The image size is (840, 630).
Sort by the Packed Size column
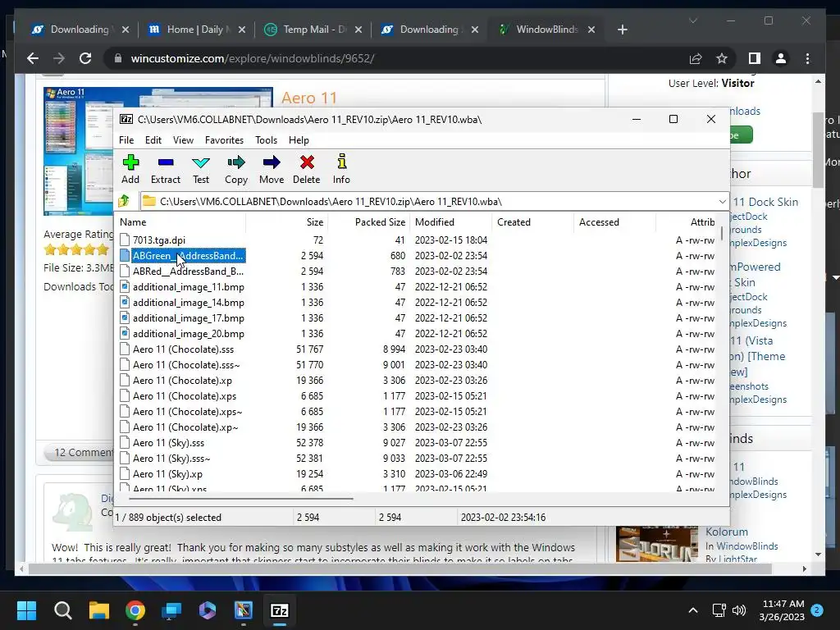368,221
